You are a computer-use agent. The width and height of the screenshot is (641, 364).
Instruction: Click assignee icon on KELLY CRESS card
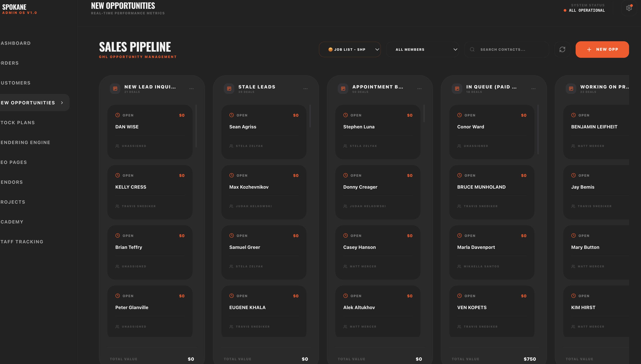117,206
